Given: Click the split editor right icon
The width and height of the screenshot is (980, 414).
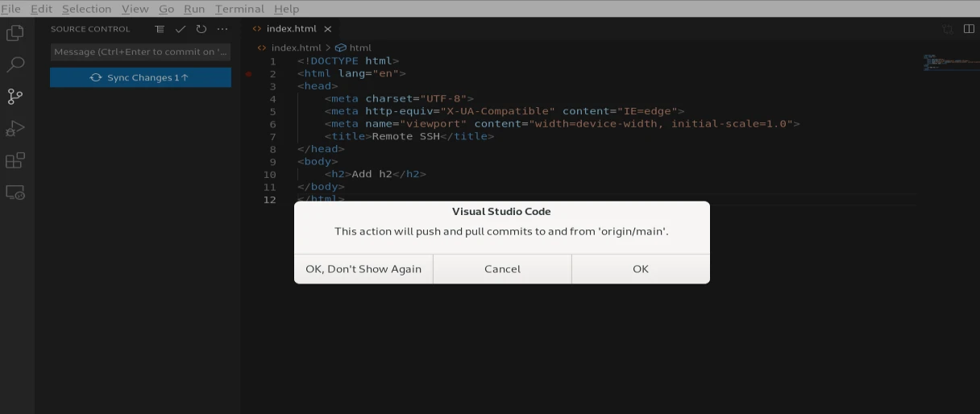Looking at the screenshot, I should 969,29.
